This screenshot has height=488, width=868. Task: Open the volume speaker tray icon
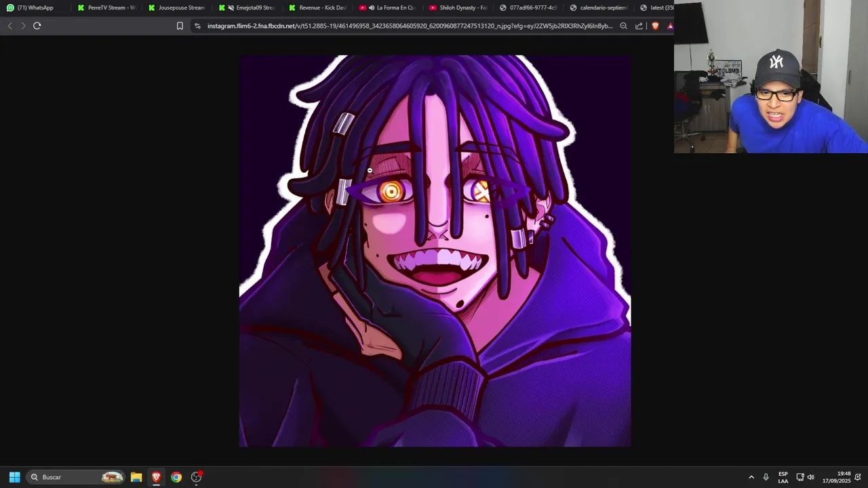point(810,477)
